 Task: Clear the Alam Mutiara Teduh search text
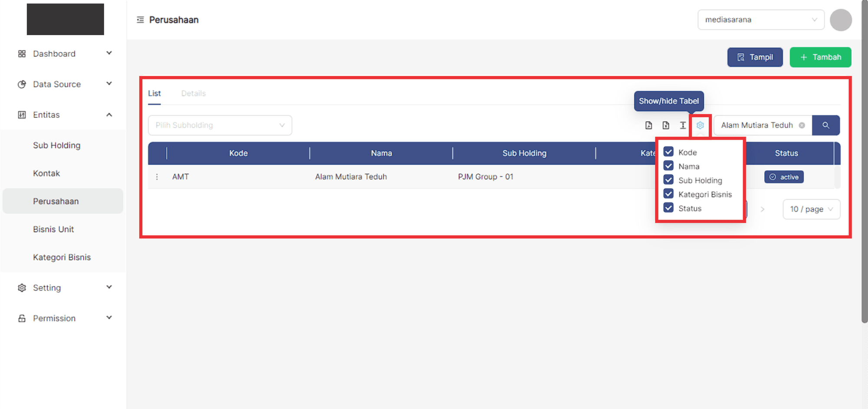(x=802, y=125)
